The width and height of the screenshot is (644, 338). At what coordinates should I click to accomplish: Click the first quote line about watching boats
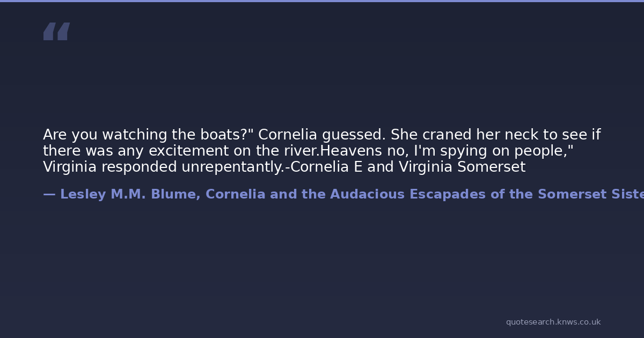(x=321, y=135)
